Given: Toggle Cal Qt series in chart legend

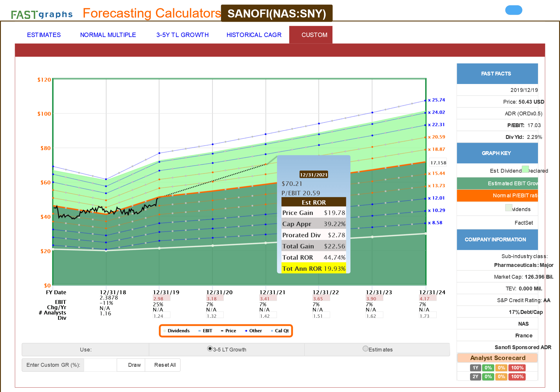Looking at the screenshot, I should pos(280,331).
